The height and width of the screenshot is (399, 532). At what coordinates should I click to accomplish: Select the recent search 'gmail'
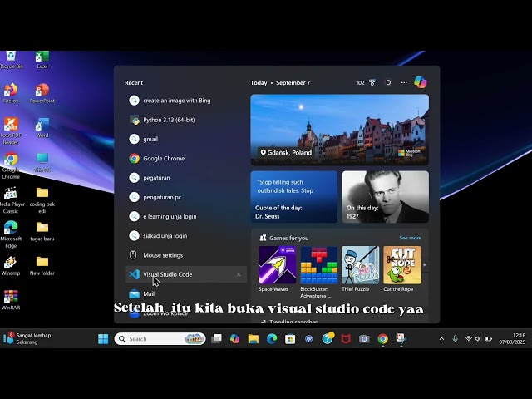coord(185,139)
